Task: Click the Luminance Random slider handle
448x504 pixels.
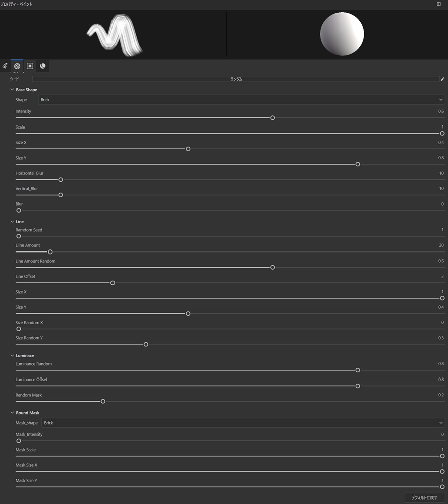Action: 357,370
